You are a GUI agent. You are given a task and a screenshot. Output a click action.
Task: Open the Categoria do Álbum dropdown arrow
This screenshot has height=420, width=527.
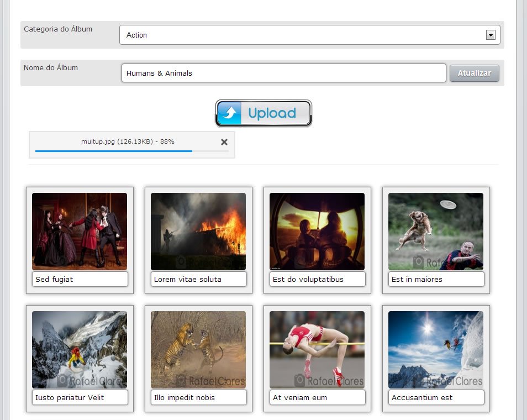[491, 35]
